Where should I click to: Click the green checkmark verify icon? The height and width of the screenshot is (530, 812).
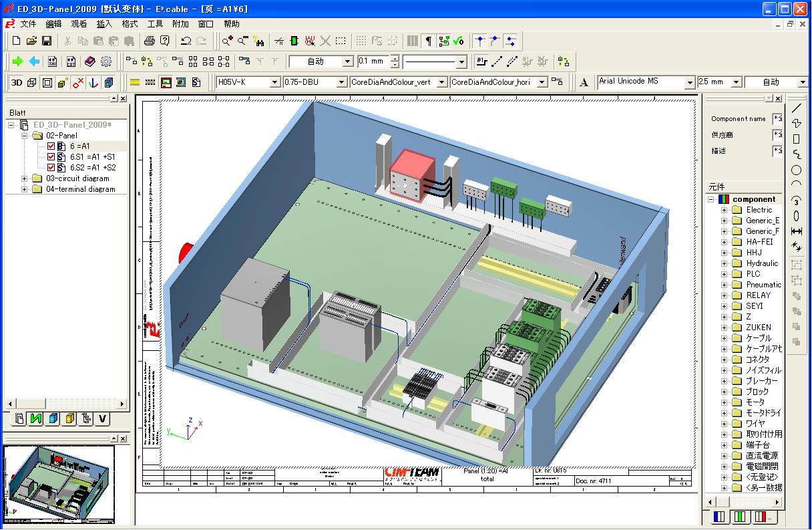(x=459, y=41)
